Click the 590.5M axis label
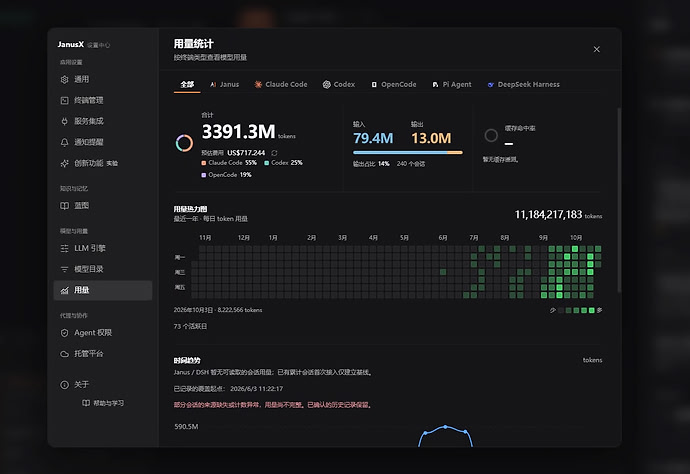This screenshot has height=474, width=690. [x=186, y=426]
